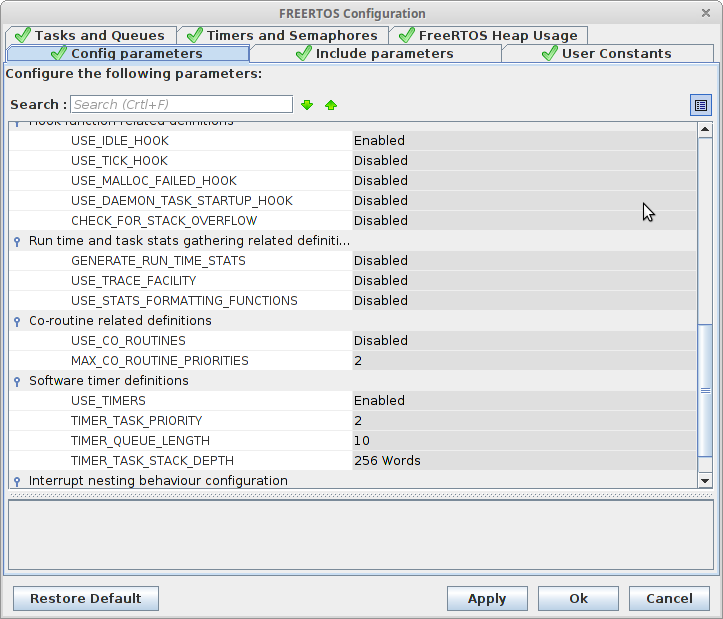This screenshot has height=619, width=723.
Task: Change the GENERATE_RUN_TIME_STATS value
Action: pyautogui.click(x=524, y=261)
